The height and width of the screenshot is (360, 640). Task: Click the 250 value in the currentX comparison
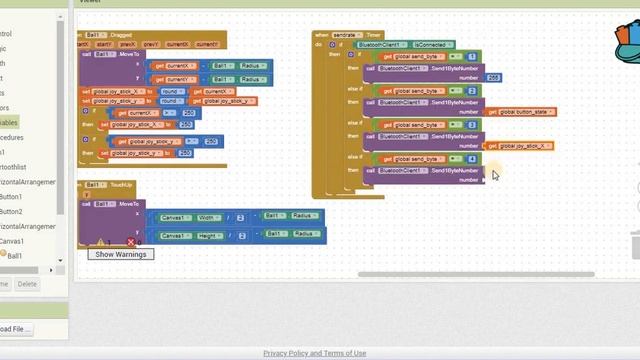189,113
